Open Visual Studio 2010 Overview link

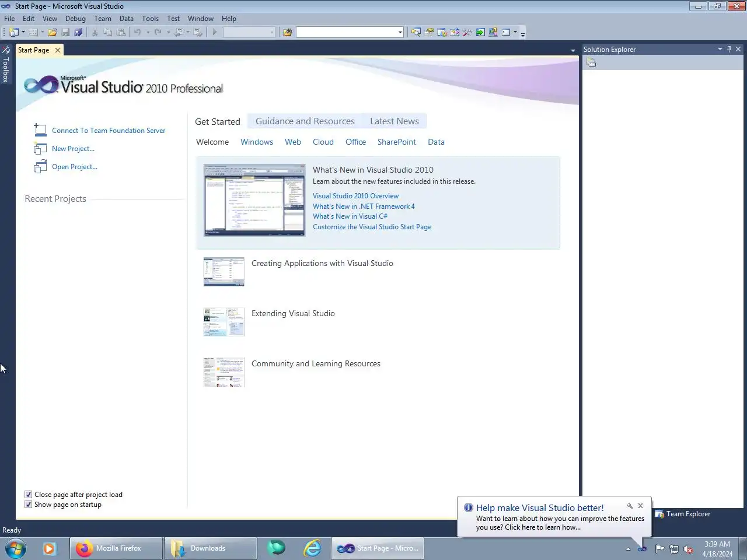click(x=355, y=196)
